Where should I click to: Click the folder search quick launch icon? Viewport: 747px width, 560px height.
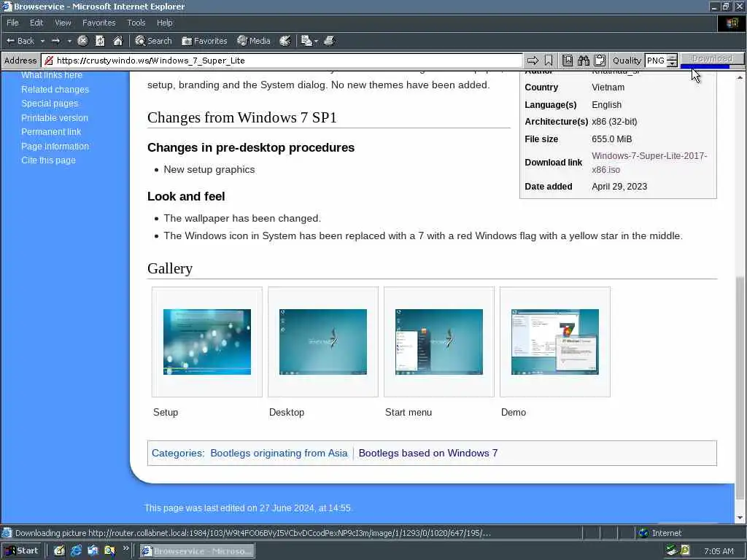(109, 551)
